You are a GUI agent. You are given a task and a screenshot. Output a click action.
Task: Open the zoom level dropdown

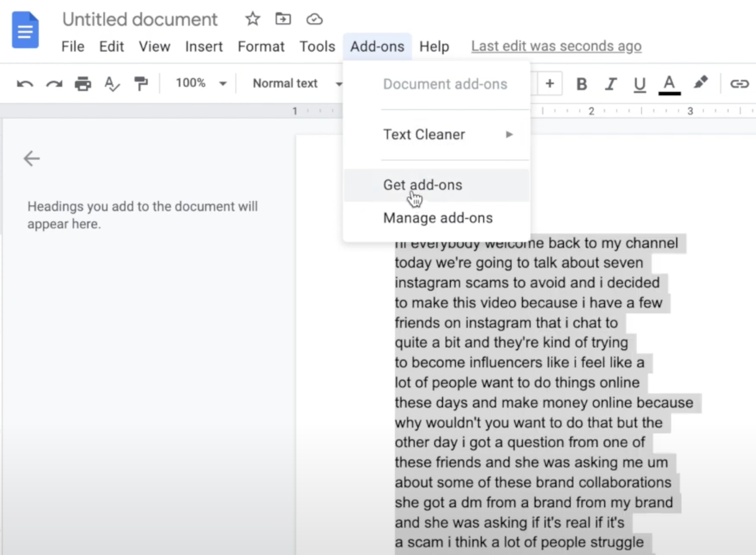(201, 83)
